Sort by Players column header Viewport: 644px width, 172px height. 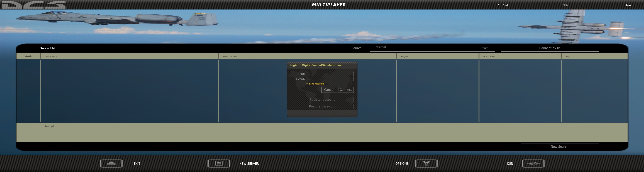pyautogui.click(x=405, y=57)
